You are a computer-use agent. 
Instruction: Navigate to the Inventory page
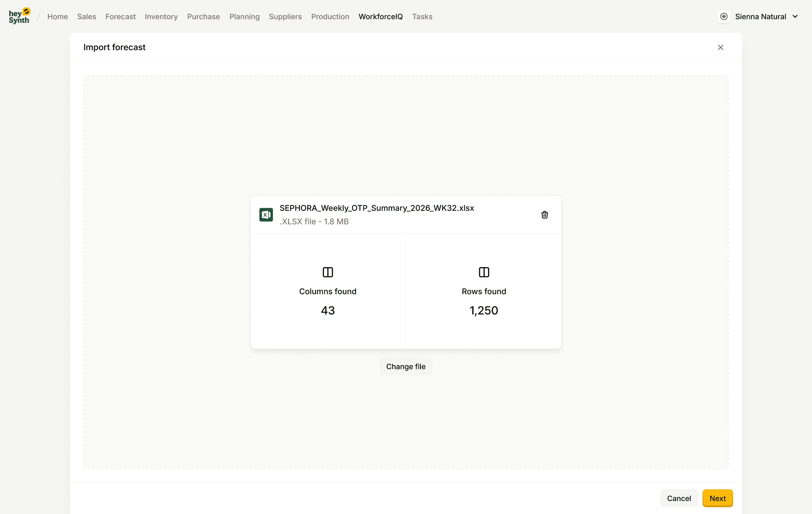pos(161,16)
